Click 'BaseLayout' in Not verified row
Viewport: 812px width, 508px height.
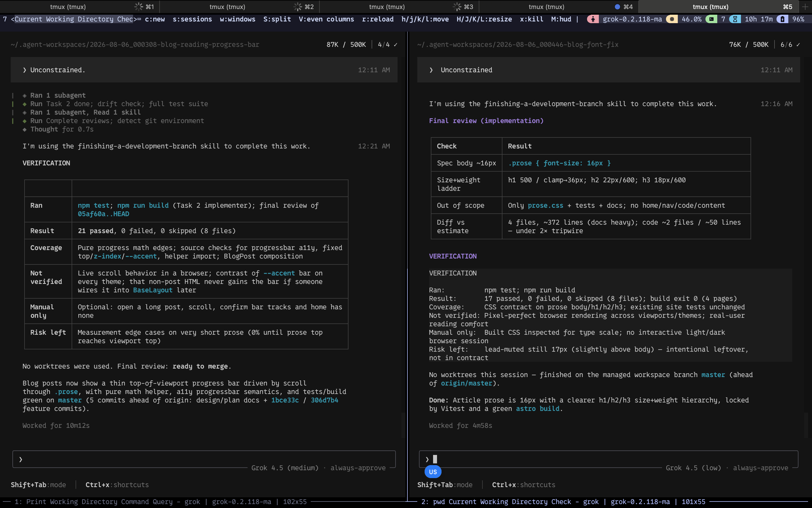(x=153, y=290)
